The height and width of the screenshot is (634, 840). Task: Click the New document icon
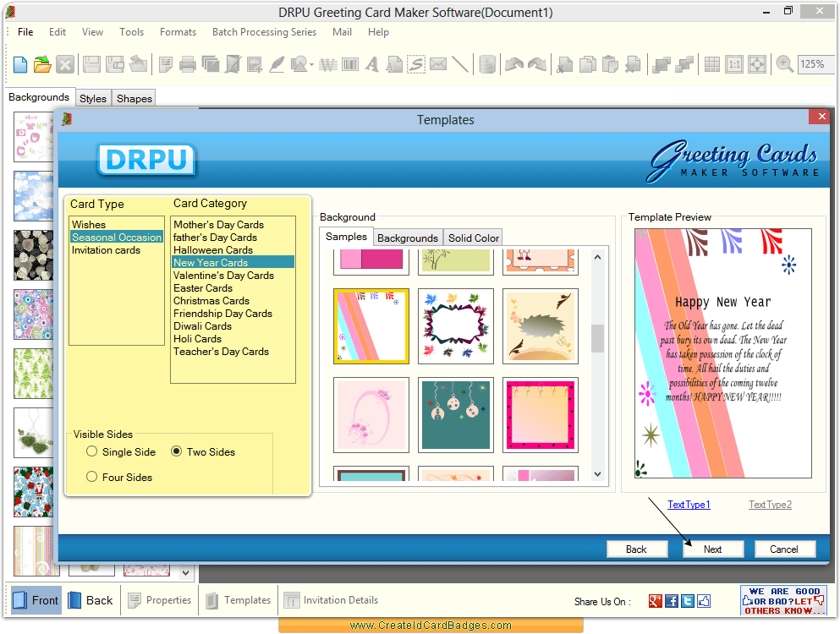(20, 65)
